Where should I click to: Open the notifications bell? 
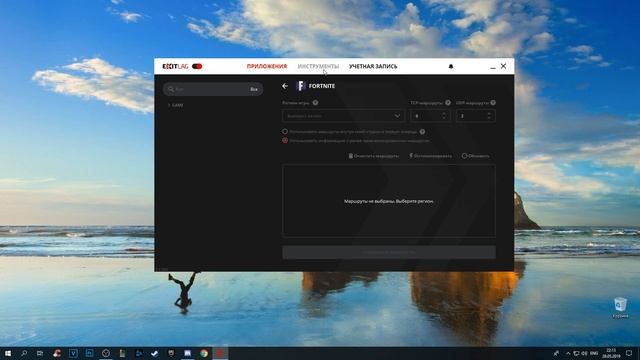(451, 66)
